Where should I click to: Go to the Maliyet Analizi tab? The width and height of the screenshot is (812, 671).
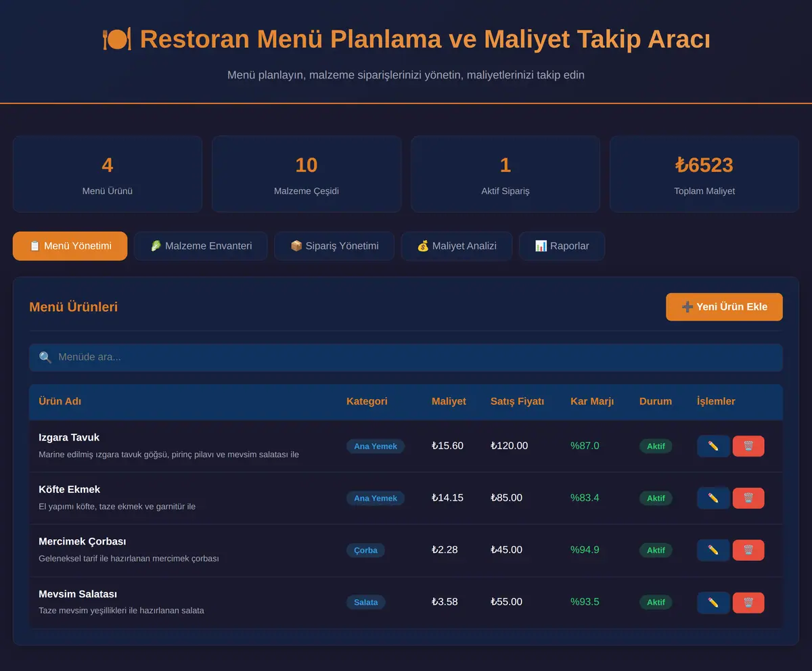[457, 246]
